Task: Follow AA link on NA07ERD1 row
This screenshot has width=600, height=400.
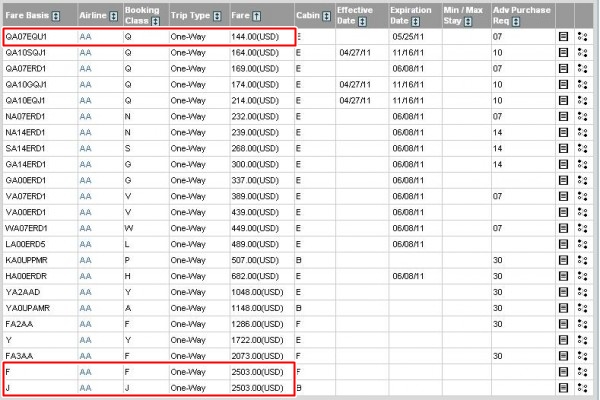Action: 86,116
